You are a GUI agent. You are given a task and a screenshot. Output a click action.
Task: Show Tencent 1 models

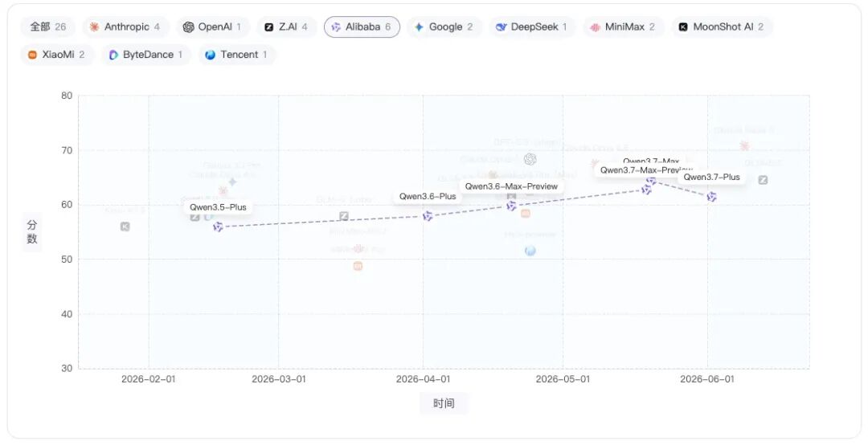pyautogui.click(x=237, y=55)
